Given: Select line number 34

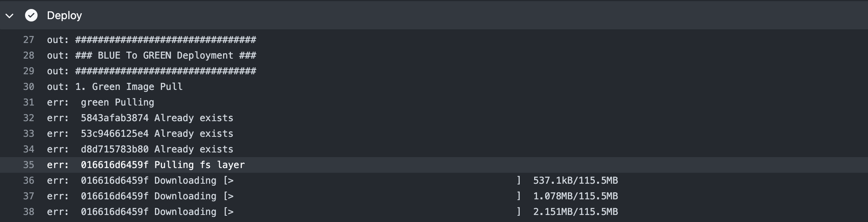Looking at the screenshot, I should [29, 149].
